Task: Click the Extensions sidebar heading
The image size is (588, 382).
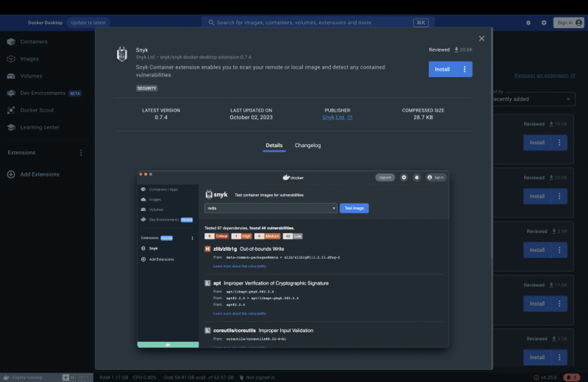Action: (21, 153)
